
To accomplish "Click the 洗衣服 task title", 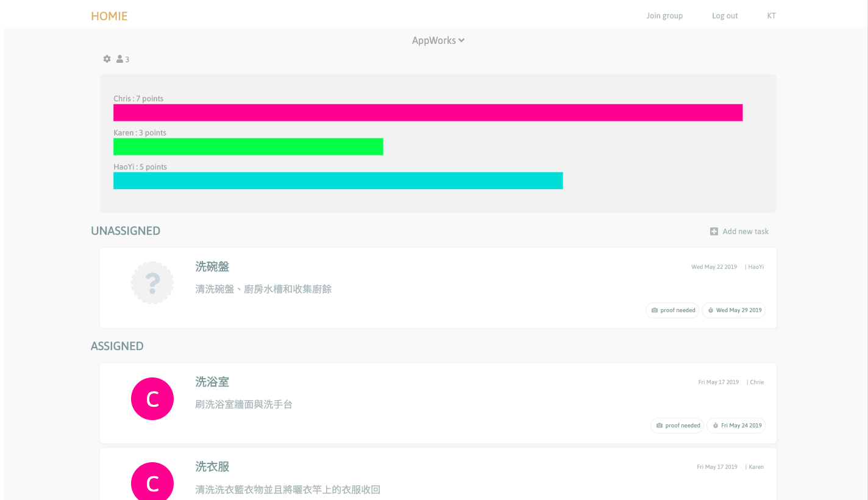I will [212, 466].
